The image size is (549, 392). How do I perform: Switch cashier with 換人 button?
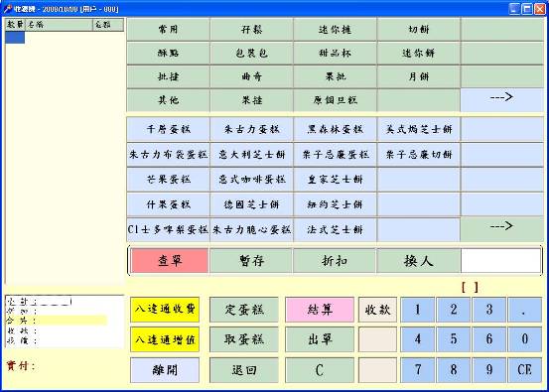(x=418, y=261)
